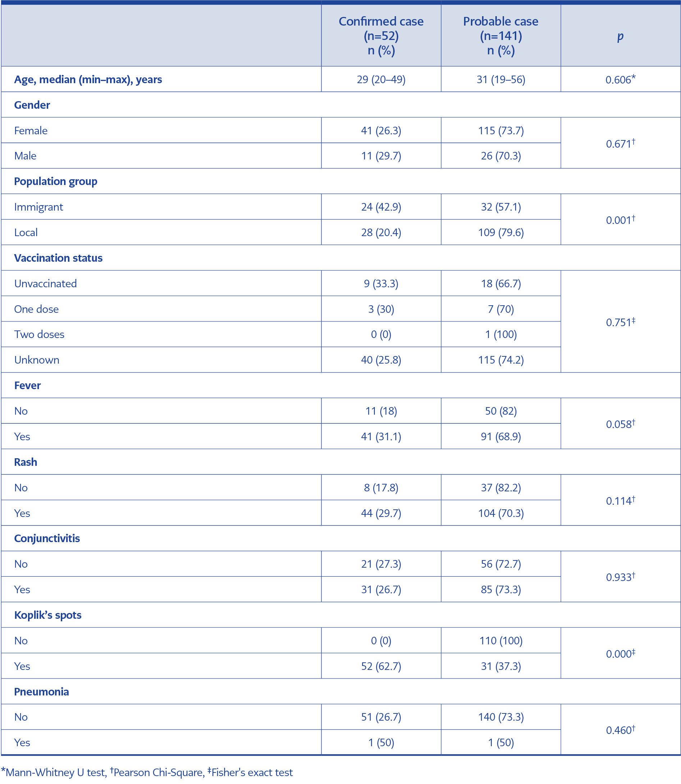Select the 'Unvaccinated' row label
This screenshot has width=681, height=784.
tap(45, 284)
